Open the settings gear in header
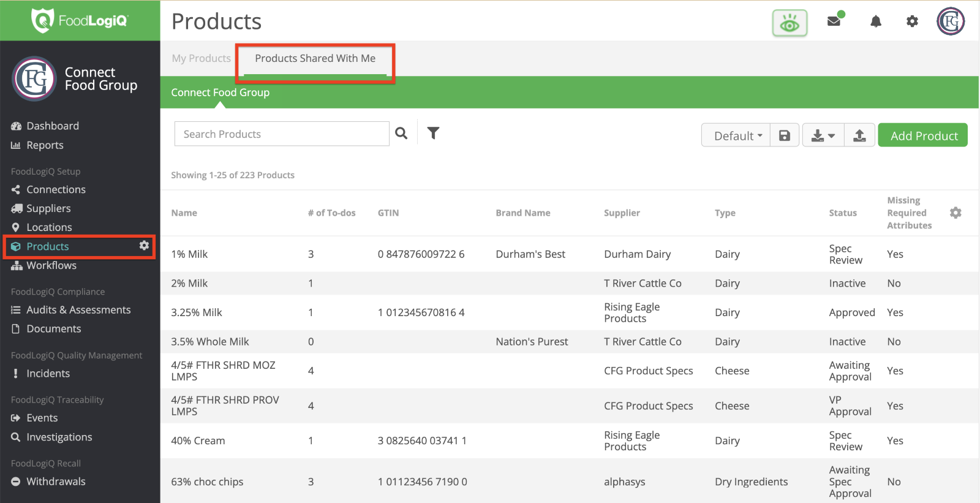The width and height of the screenshot is (980, 503). click(912, 21)
